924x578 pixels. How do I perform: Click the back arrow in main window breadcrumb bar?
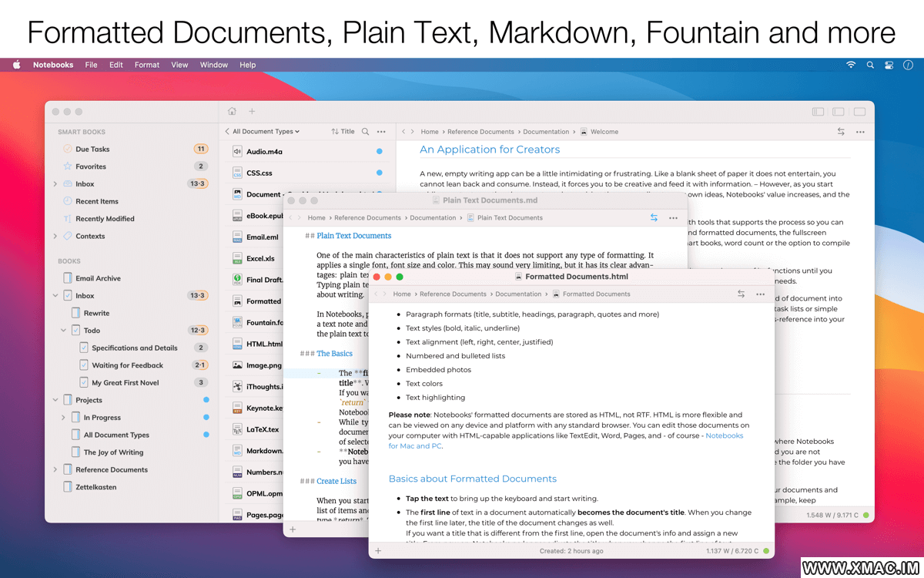coord(403,132)
